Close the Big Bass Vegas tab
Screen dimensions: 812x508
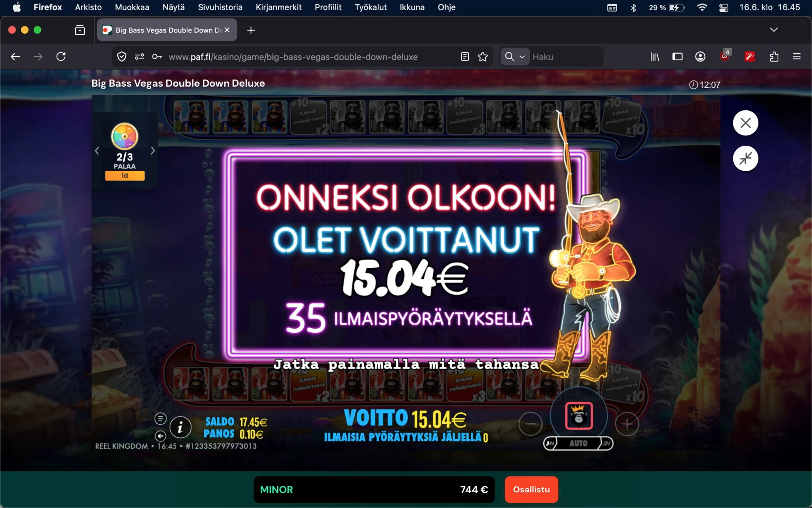point(227,30)
